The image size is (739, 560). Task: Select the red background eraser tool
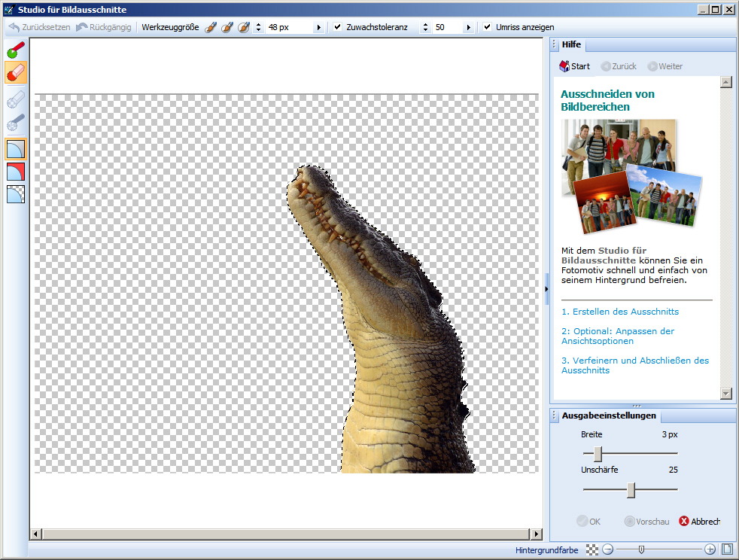(x=16, y=72)
